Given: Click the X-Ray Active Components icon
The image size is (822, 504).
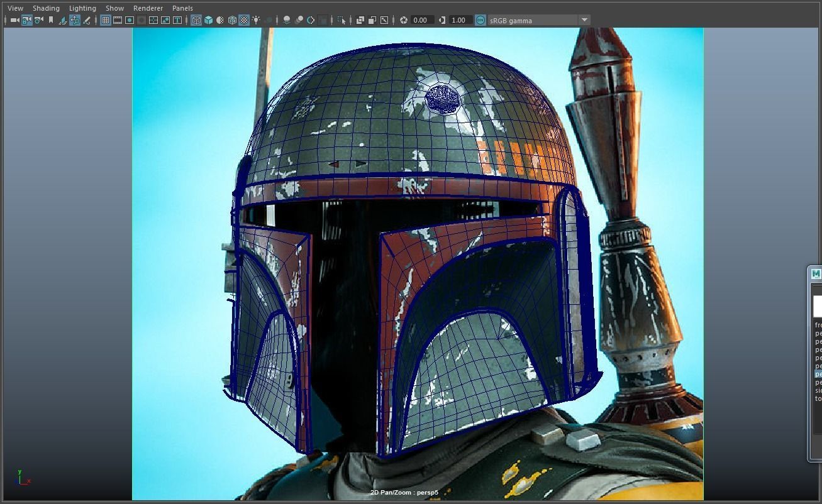Looking at the screenshot, I should pyautogui.click(x=372, y=20).
